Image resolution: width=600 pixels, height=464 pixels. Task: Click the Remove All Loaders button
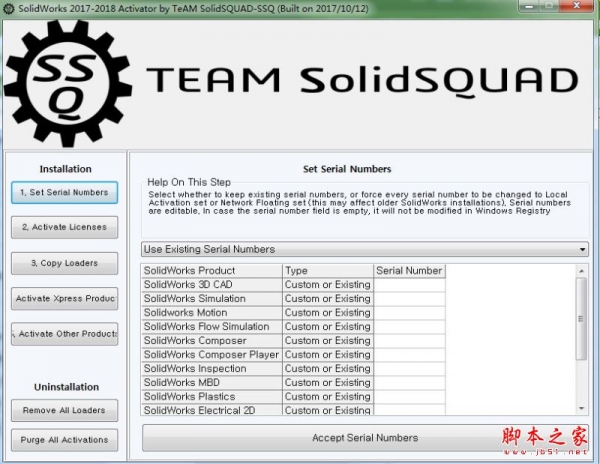pyautogui.click(x=64, y=410)
